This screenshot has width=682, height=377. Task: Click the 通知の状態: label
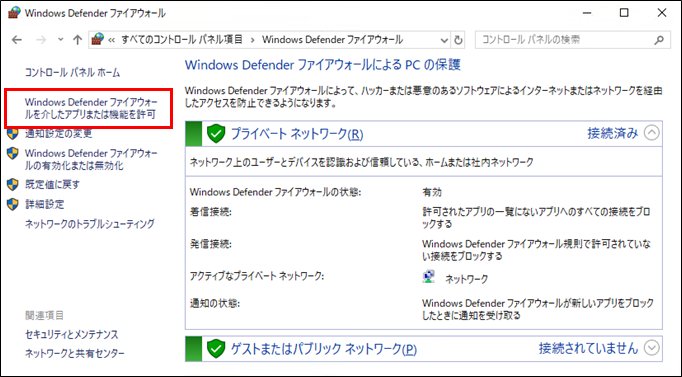click(214, 303)
